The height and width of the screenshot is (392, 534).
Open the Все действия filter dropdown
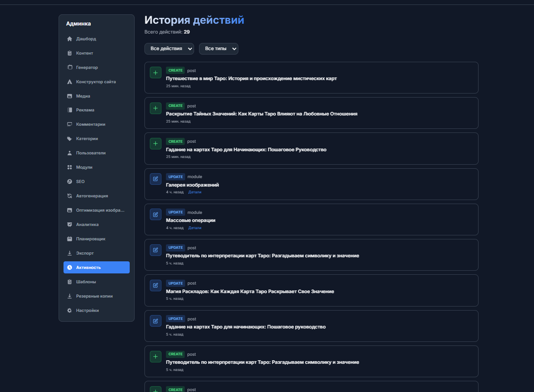tap(169, 49)
